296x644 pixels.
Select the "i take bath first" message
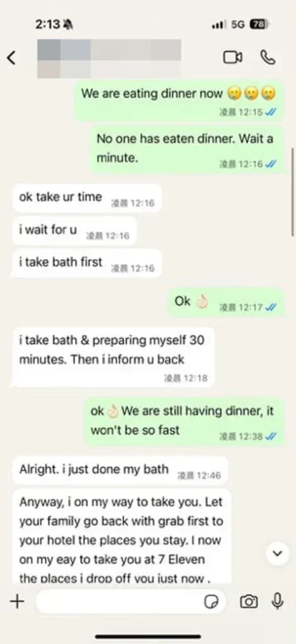[x=86, y=264]
